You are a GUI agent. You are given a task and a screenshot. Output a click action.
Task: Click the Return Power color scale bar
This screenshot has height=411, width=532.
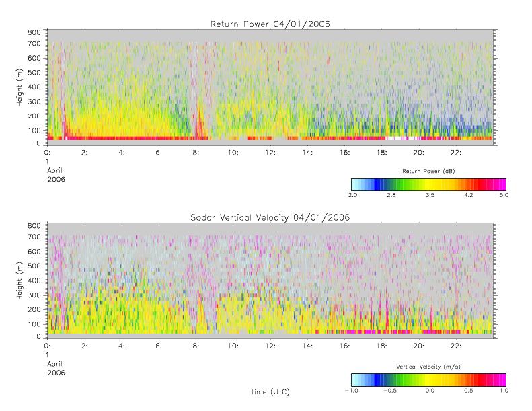428,184
